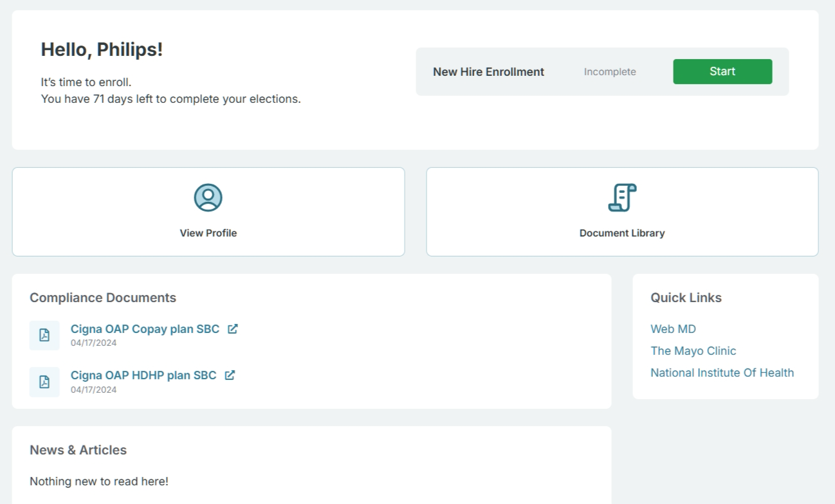Image resolution: width=835 pixels, height=504 pixels.
Task: Go to National Institute Of Health link
Action: coord(722,373)
